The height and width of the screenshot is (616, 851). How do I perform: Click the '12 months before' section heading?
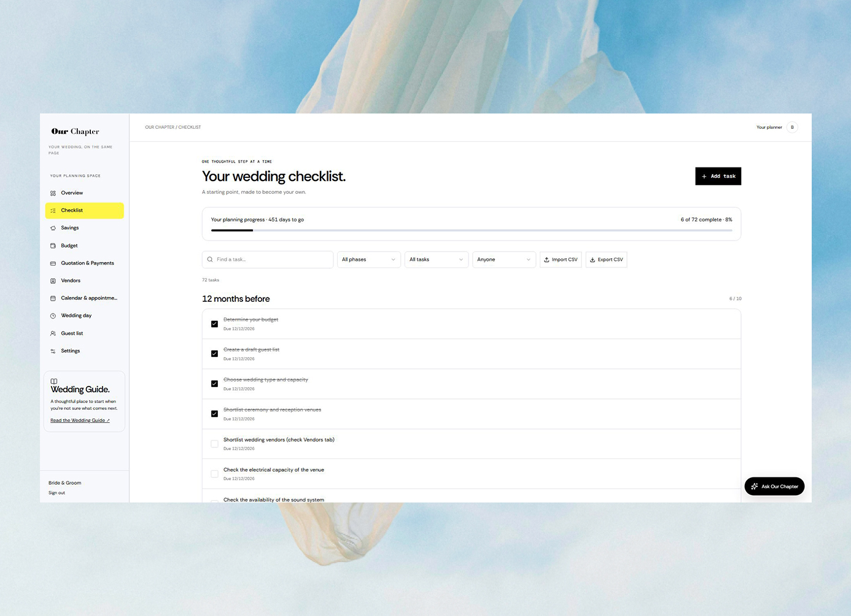click(236, 299)
